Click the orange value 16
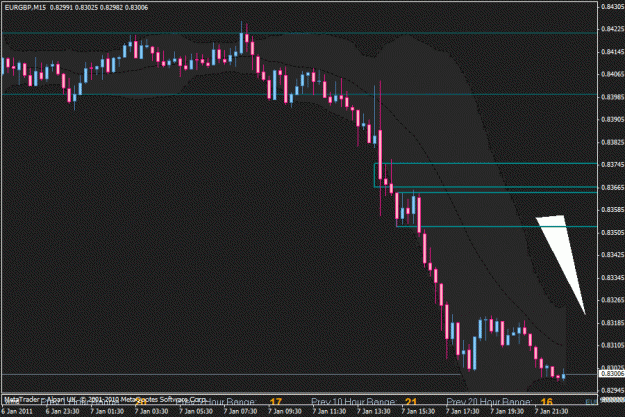The width and height of the screenshot is (625, 417). pos(547,402)
